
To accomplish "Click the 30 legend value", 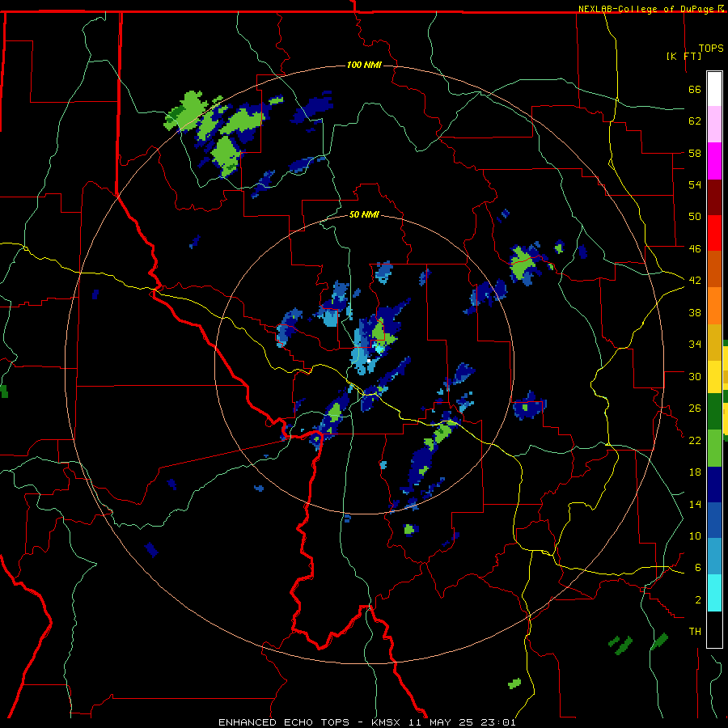I will (695, 376).
